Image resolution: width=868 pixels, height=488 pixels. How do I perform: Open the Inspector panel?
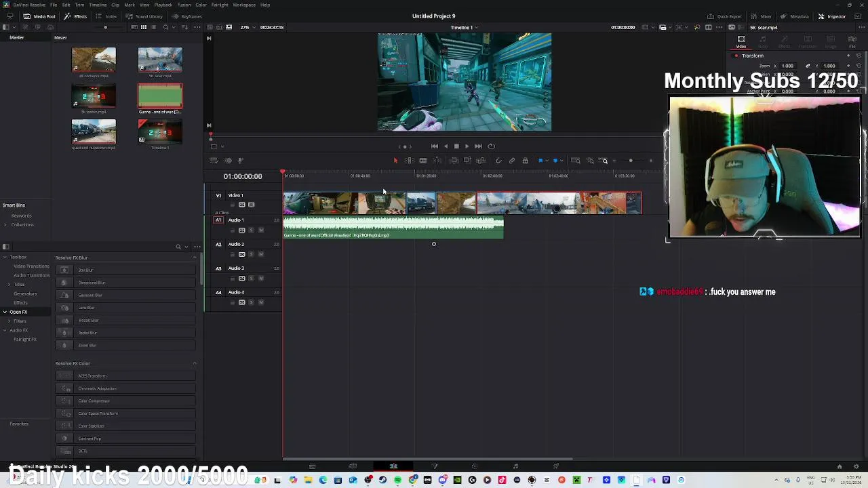pyautogui.click(x=833, y=16)
